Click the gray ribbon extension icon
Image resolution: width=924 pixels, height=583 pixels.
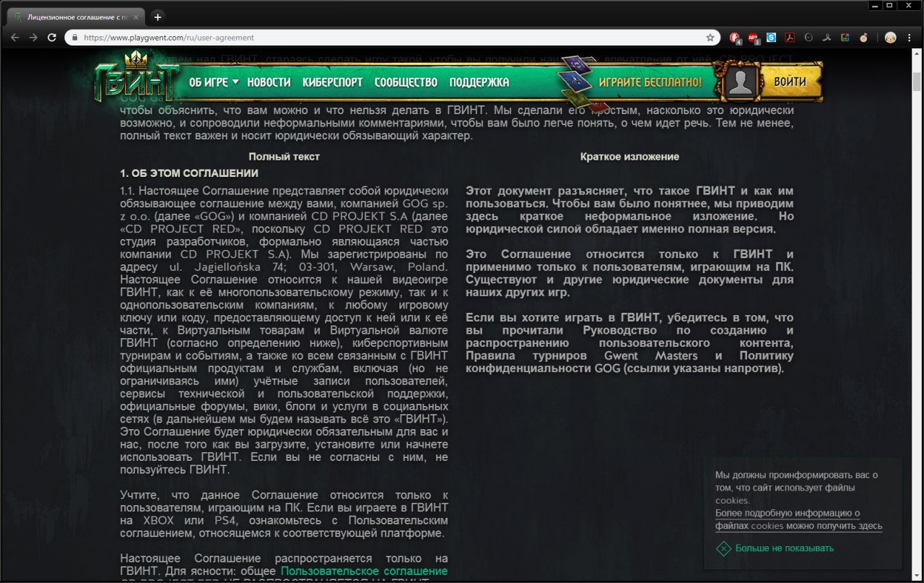click(827, 38)
